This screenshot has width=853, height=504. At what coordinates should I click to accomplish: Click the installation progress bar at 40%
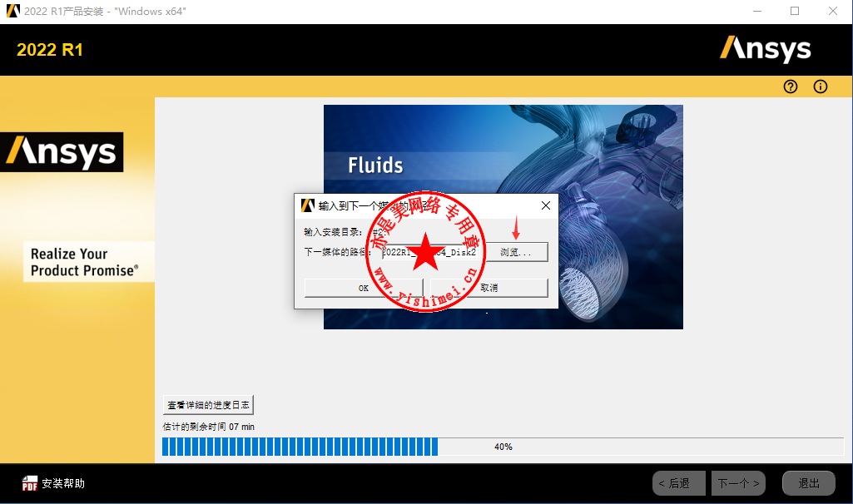pos(503,447)
